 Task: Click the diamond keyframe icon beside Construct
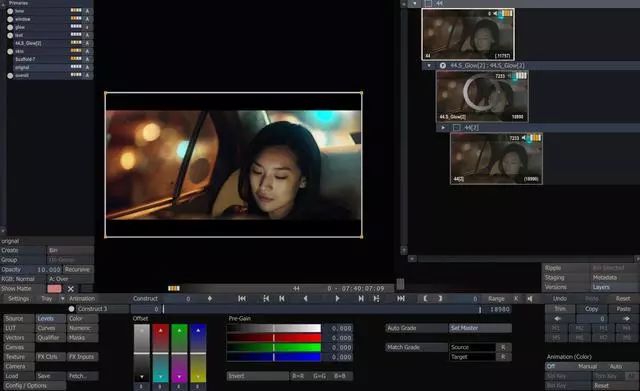[x=210, y=299]
